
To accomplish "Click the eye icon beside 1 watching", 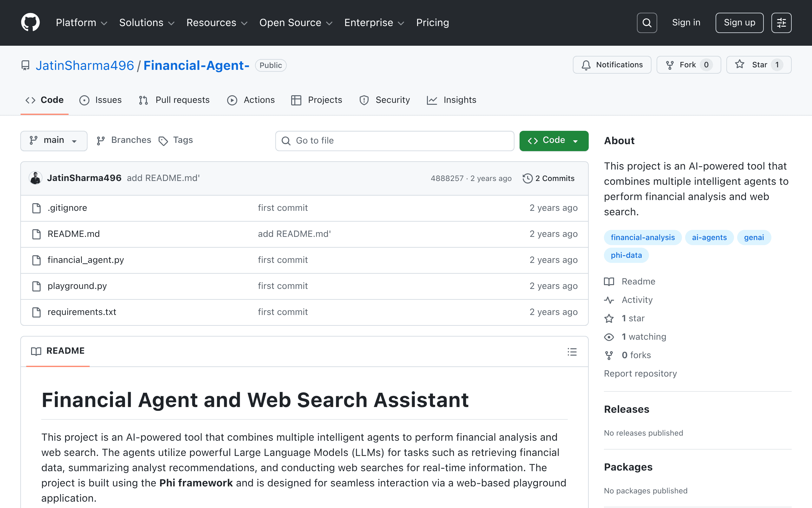I will (x=609, y=337).
